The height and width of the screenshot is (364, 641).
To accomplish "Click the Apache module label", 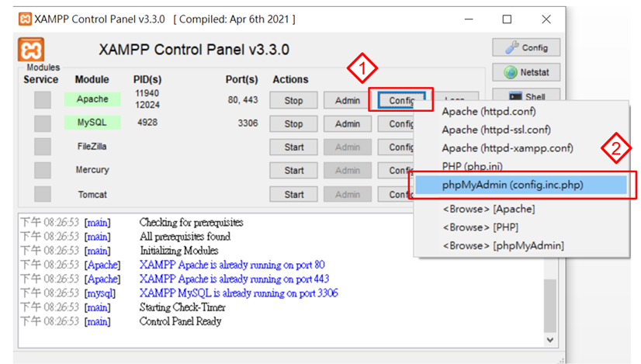I will point(92,99).
